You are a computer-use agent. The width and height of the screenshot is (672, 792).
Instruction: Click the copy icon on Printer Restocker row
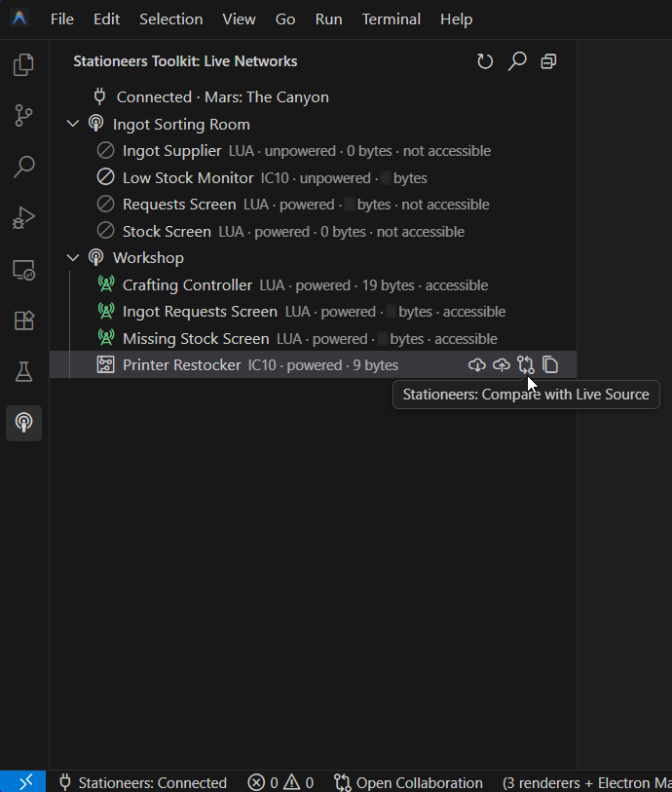(x=550, y=364)
